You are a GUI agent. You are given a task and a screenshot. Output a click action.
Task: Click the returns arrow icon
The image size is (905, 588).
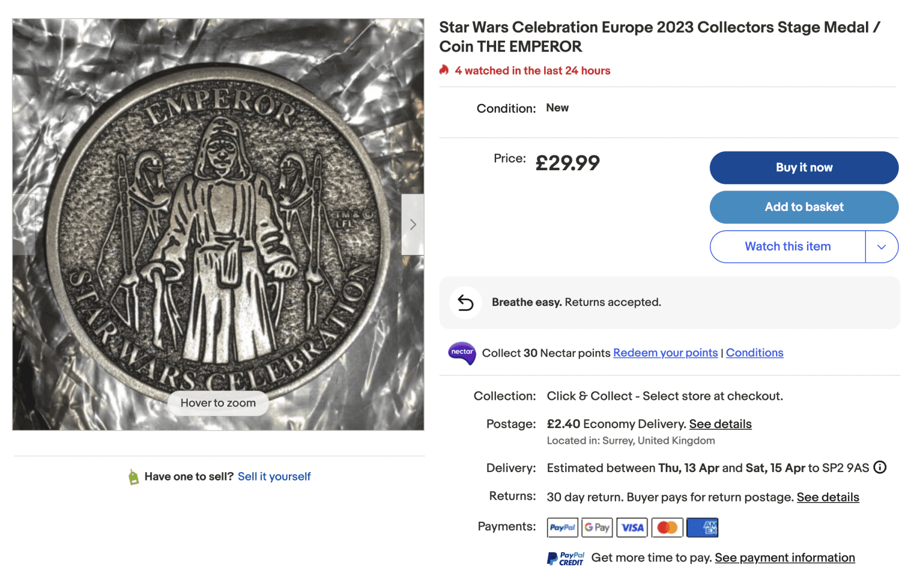click(x=466, y=303)
